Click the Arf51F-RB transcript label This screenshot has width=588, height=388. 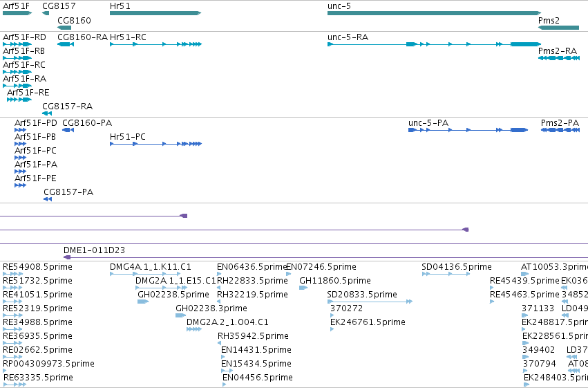click(x=23, y=50)
